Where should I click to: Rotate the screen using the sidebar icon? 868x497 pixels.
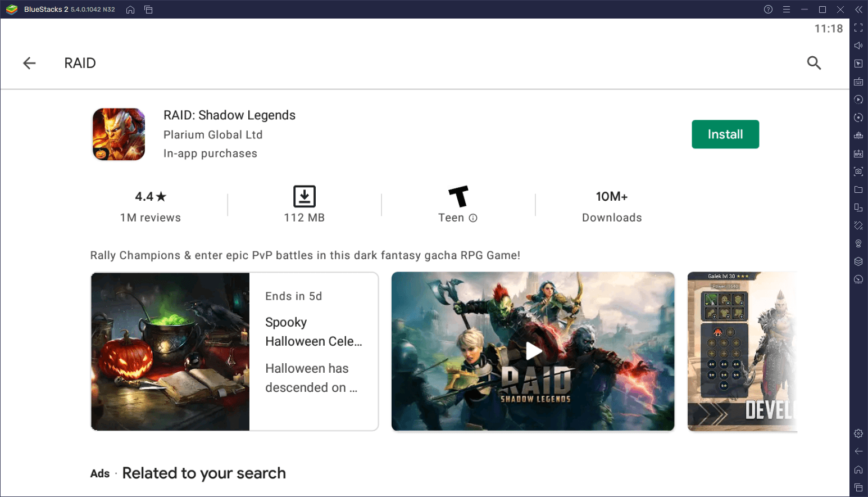858,207
